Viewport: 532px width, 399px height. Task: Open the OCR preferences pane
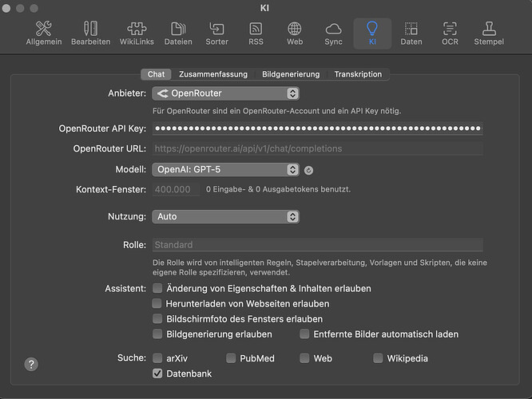pos(450,33)
